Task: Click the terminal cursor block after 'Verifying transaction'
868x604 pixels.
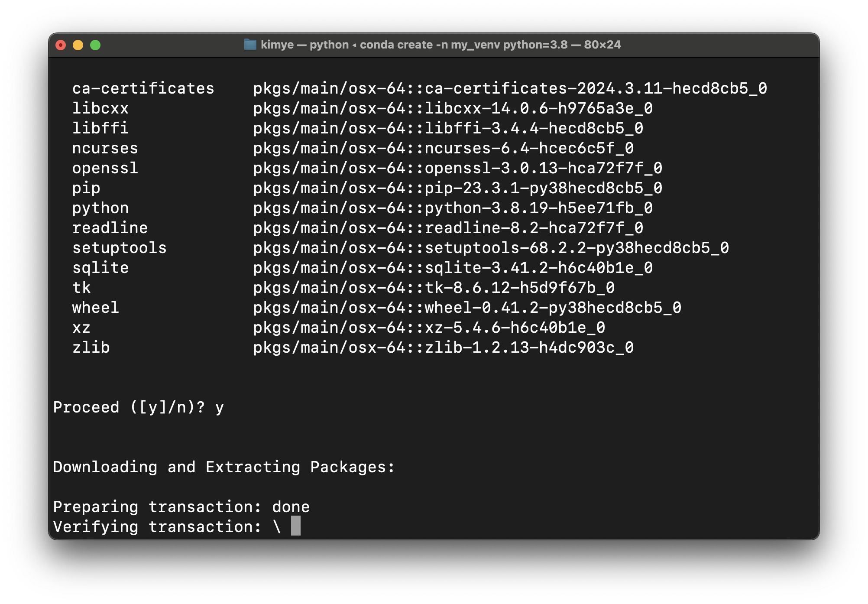Action: (295, 526)
